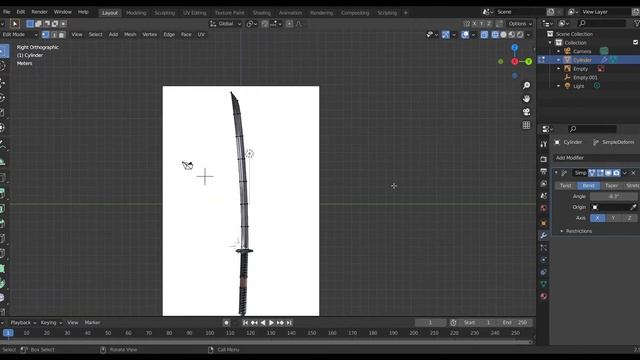640x360 pixels.
Task: Open the File menu
Action: [7, 12]
